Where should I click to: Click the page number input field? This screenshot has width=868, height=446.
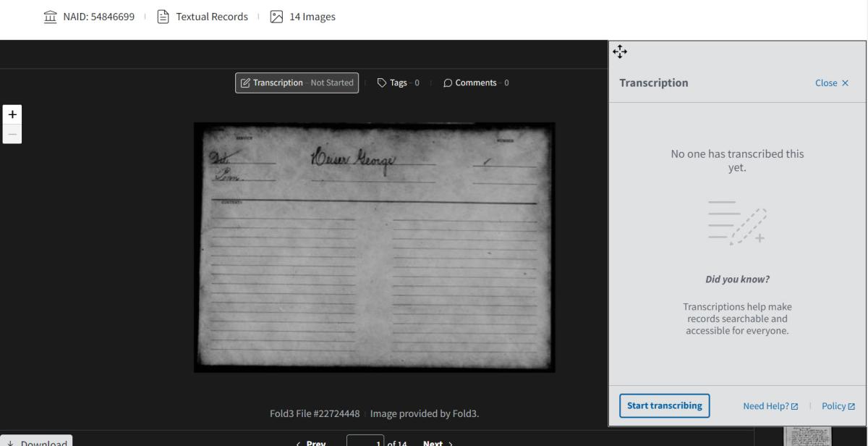point(365,442)
